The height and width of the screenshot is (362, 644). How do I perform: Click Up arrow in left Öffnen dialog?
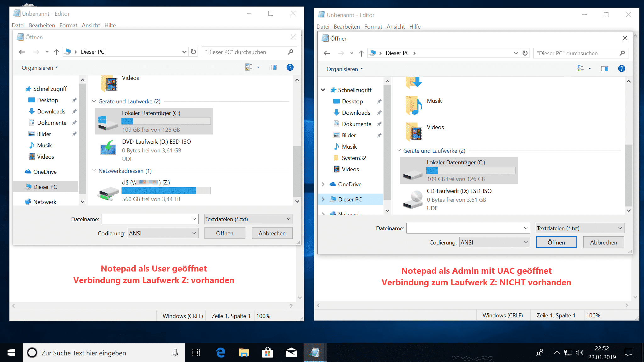[x=57, y=52]
